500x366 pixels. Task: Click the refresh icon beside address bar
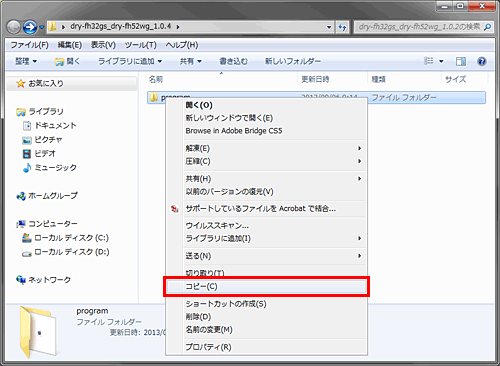pyautogui.click(x=342, y=27)
